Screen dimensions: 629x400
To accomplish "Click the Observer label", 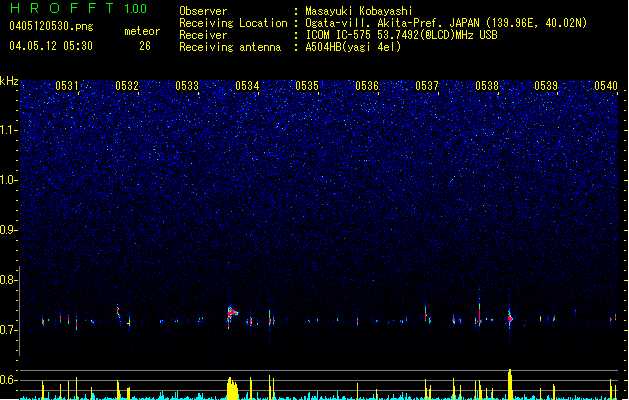I will [203, 11].
